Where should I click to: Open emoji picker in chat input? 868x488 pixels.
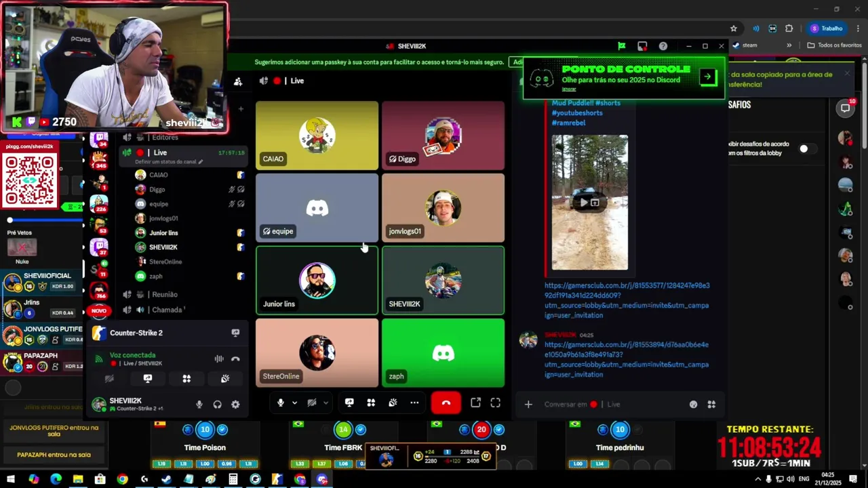click(693, 405)
